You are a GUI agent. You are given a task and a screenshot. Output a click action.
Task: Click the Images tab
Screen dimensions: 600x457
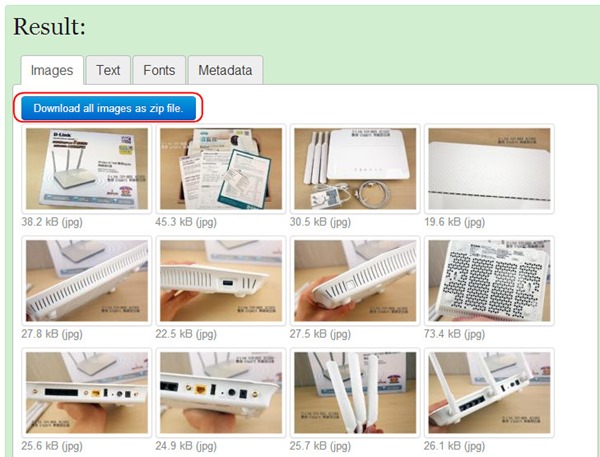52,70
